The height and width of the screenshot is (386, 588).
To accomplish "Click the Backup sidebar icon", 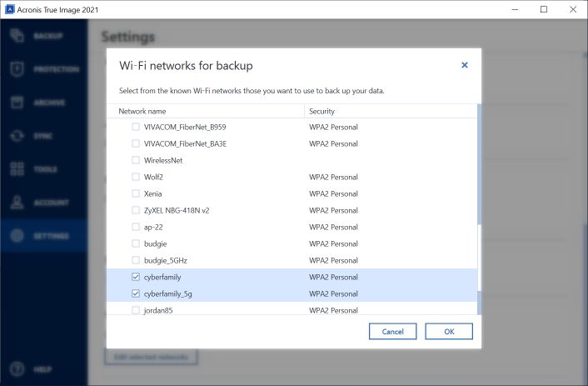I will point(17,36).
